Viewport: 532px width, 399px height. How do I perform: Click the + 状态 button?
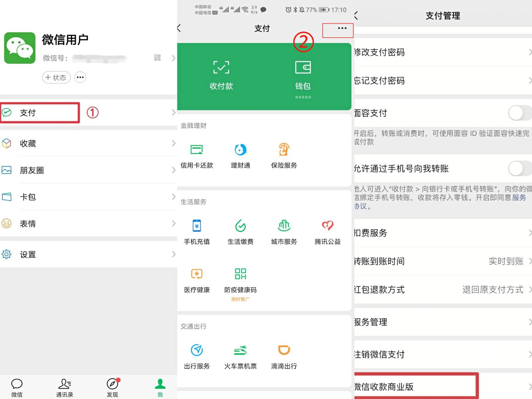tap(56, 77)
